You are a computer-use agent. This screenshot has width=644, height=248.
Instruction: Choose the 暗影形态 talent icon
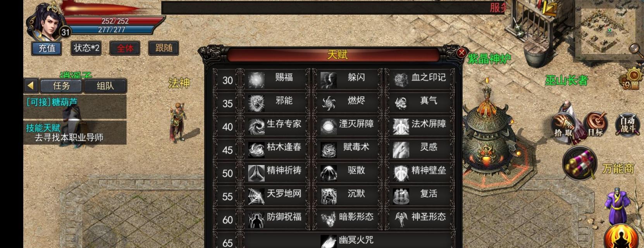(x=329, y=219)
